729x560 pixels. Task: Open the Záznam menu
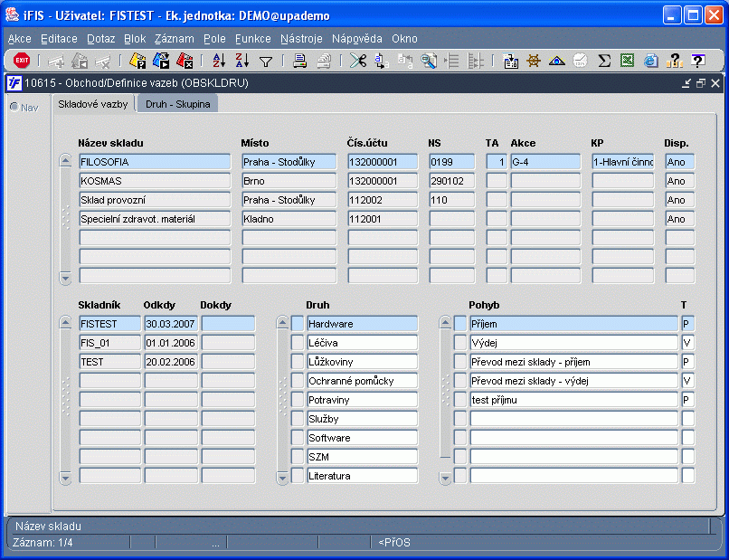pyautogui.click(x=174, y=39)
